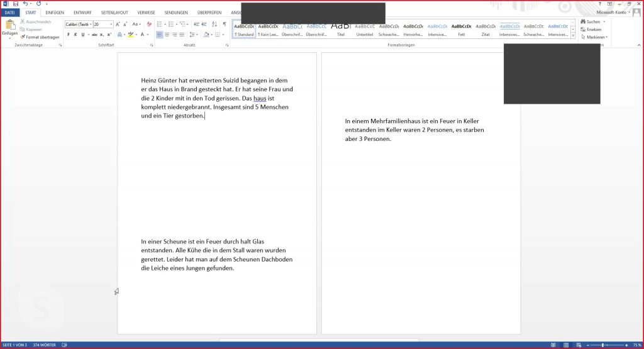Apply the Kein Leerraum style
The image size is (644, 349).
268,30
